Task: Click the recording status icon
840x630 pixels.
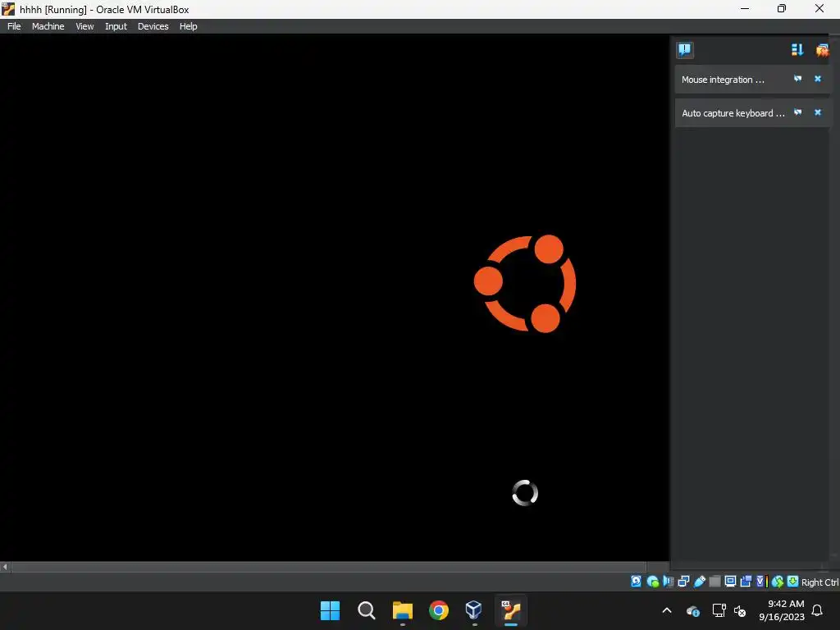Action: [746, 582]
